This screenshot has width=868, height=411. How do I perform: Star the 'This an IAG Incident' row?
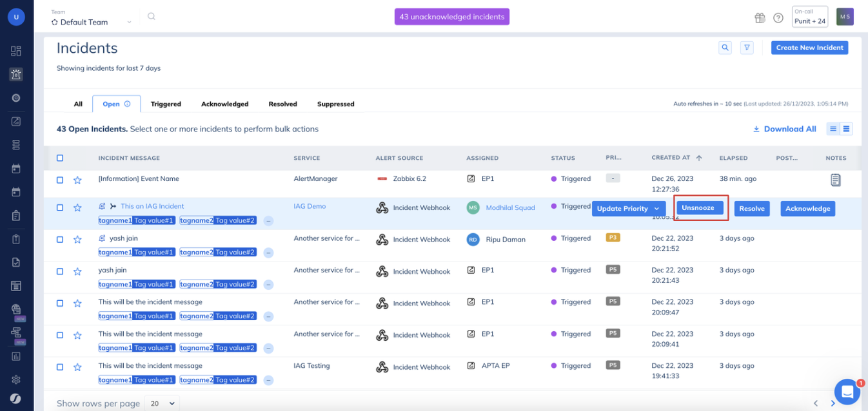click(77, 207)
